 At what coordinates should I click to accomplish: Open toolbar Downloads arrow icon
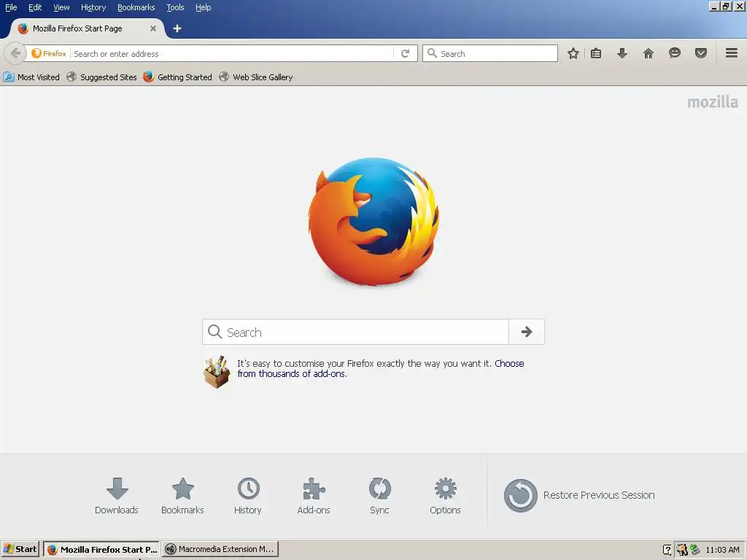(x=622, y=53)
